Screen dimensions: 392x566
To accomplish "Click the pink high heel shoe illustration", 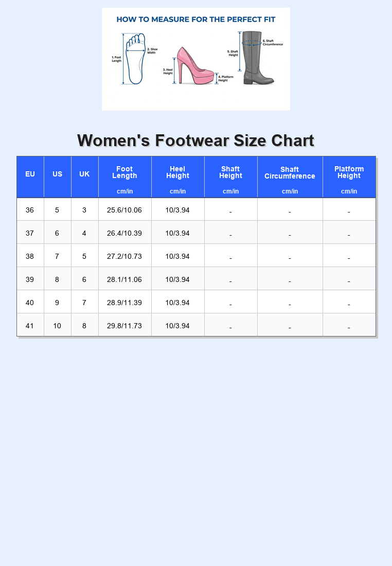I will point(194,67).
